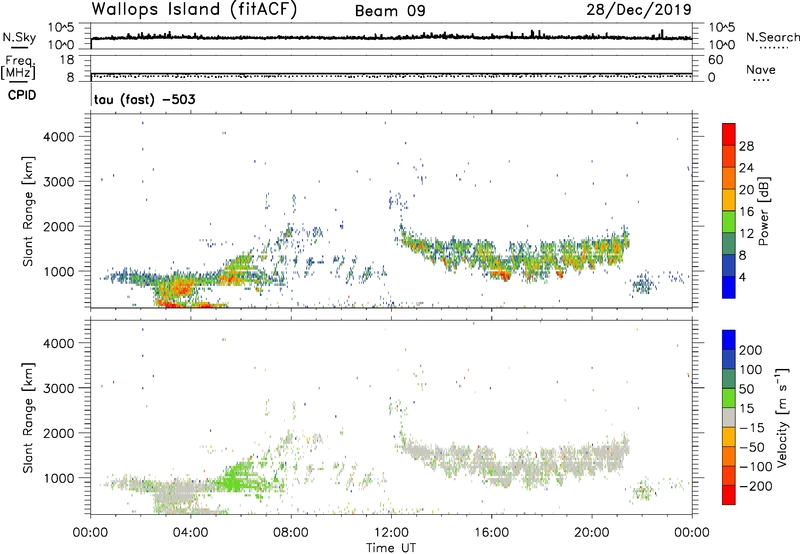Image resolution: width=800 pixels, height=554 pixels.
Task: Click the "4" tick on power colorbar
Action: (x=742, y=277)
